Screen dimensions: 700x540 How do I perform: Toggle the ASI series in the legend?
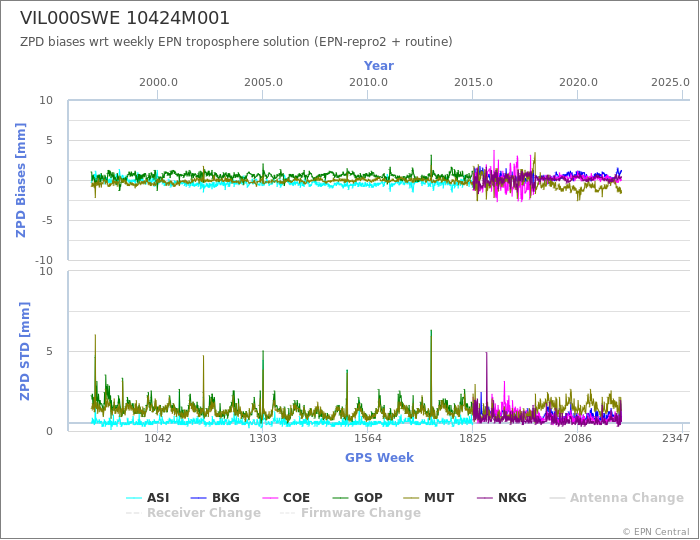(147, 498)
